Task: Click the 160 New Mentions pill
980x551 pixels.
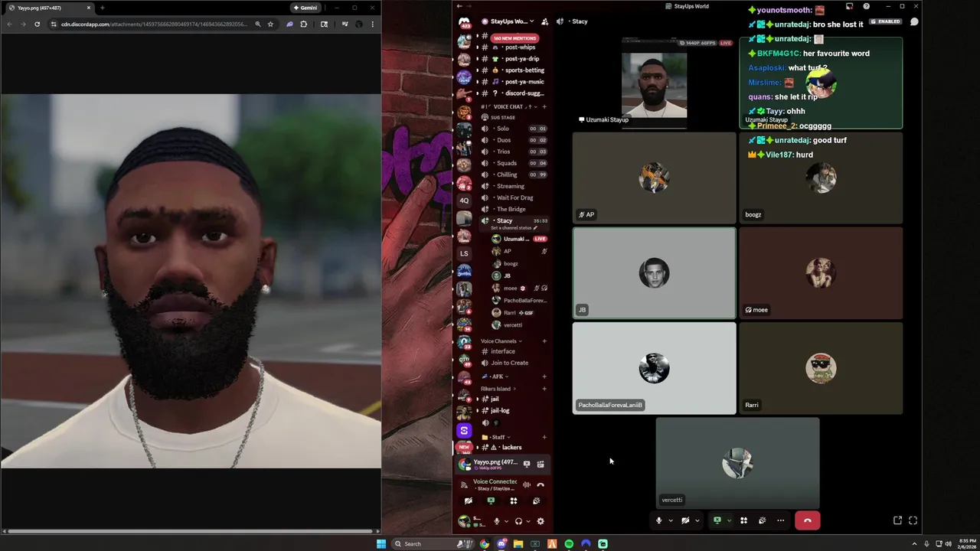Action: tap(514, 37)
